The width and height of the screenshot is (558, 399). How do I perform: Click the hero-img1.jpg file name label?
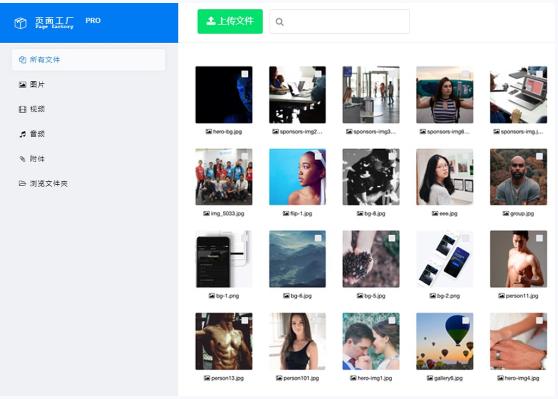(375, 378)
